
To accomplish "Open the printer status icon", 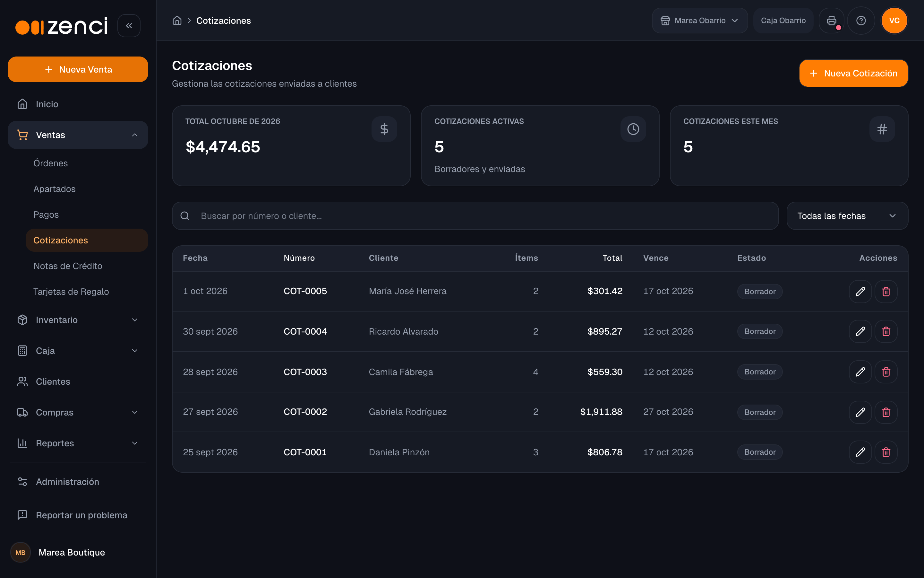I will pyautogui.click(x=831, y=21).
